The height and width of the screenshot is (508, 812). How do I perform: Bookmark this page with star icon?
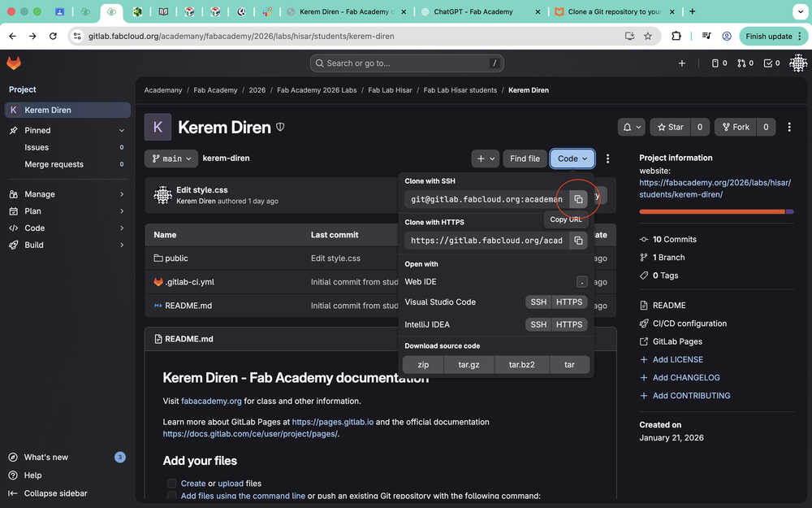click(648, 37)
